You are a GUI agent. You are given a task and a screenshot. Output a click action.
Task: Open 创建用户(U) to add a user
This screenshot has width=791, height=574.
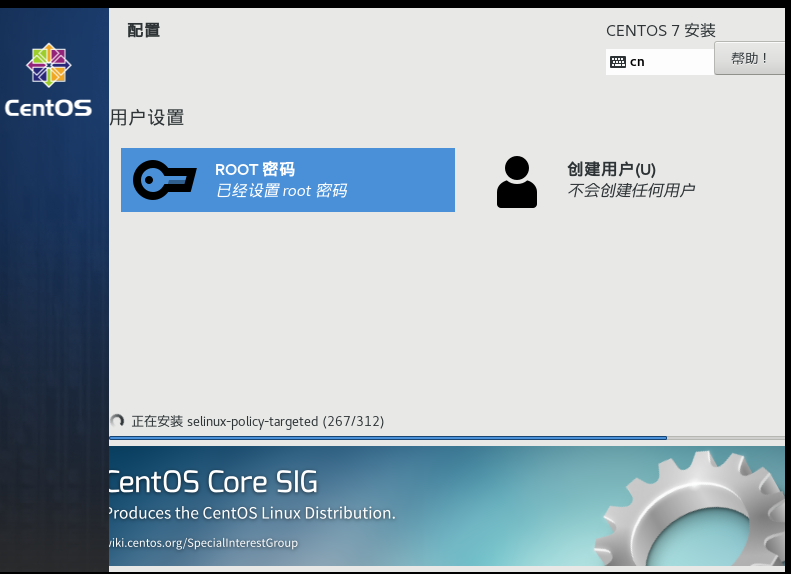point(611,169)
